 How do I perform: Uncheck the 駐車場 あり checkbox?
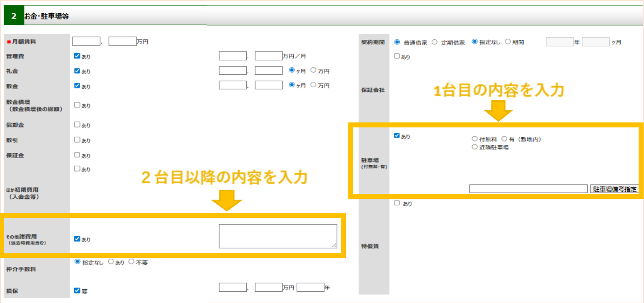397,136
